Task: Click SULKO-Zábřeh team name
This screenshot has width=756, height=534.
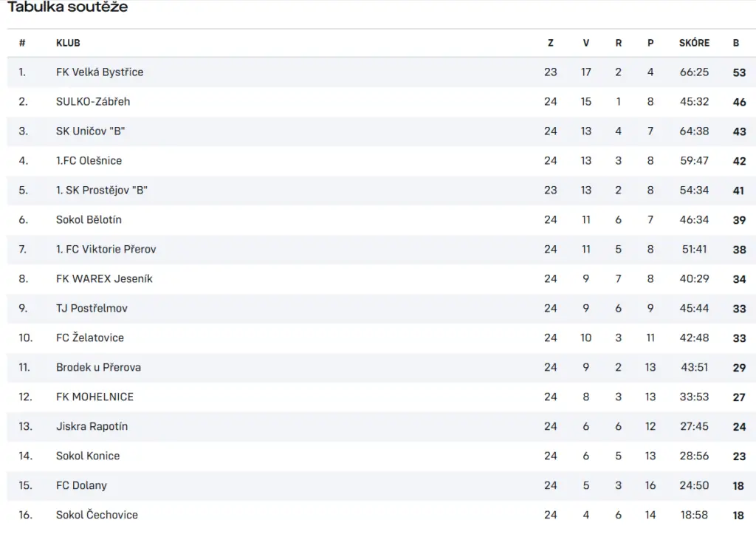Action: (x=93, y=102)
